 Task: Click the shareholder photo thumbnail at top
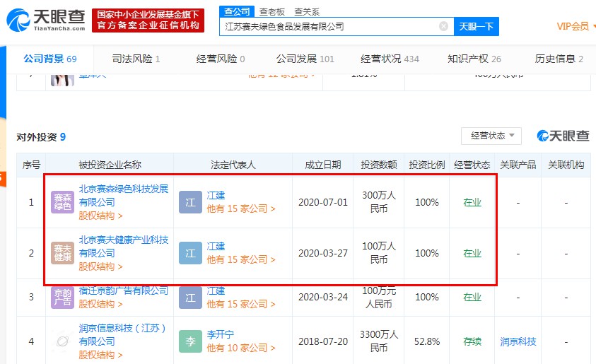point(63,80)
